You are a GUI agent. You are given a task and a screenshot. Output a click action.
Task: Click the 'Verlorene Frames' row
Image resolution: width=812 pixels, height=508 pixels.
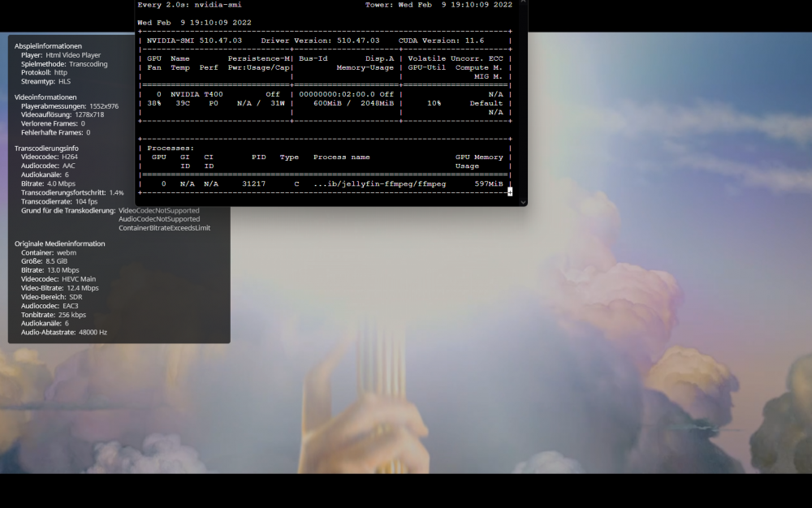coord(53,123)
